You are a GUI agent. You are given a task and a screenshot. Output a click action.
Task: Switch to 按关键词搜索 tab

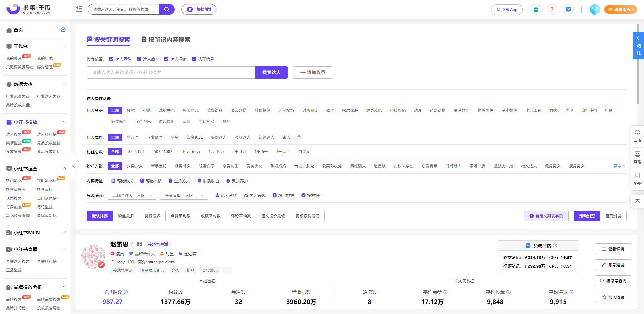coord(108,40)
